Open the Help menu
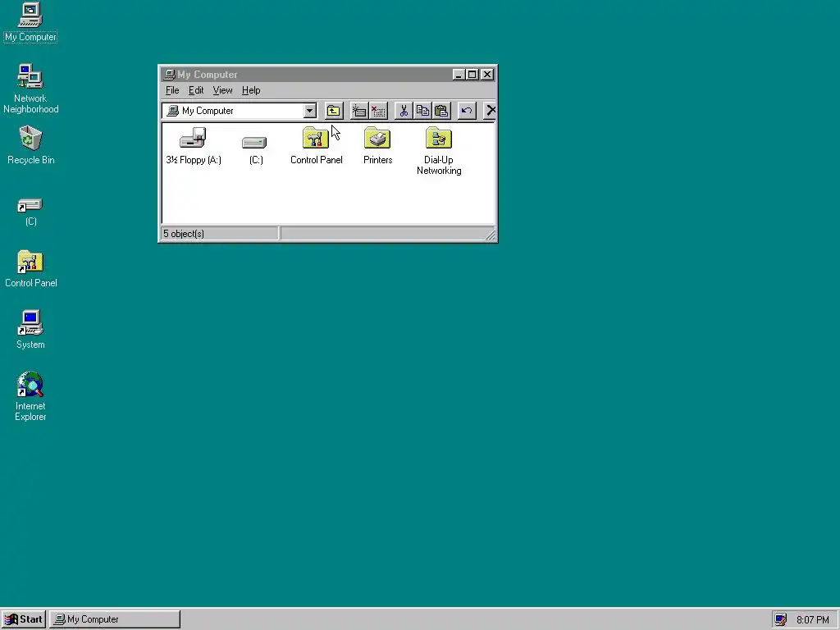This screenshot has width=840, height=630. pos(251,90)
